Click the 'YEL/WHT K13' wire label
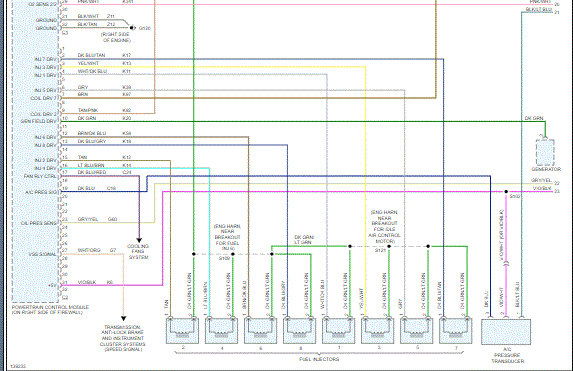573x371 pixels. click(x=104, y=63)
